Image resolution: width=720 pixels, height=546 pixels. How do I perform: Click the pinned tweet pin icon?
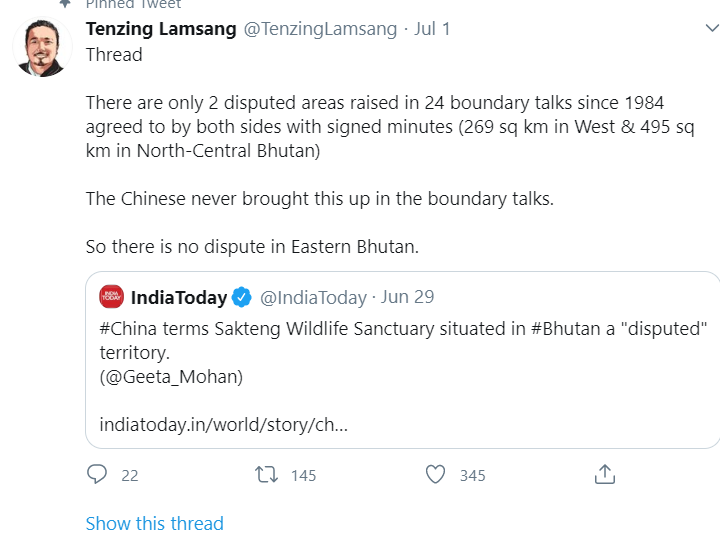click(x=65, y=4)
